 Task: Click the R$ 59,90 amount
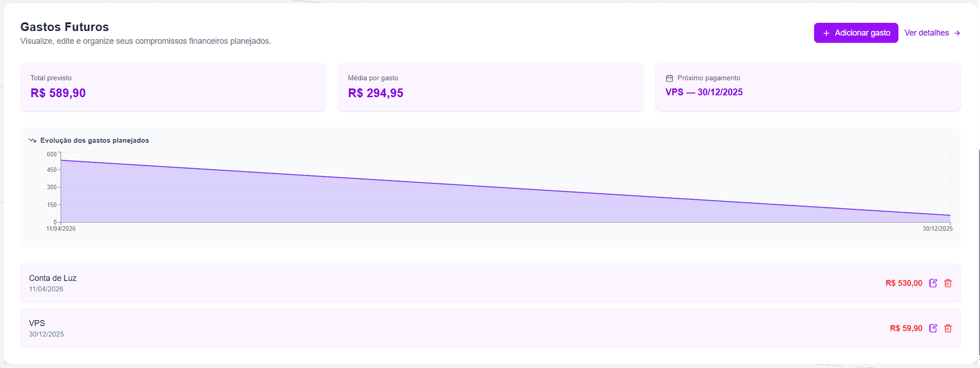tap(906, 328)
